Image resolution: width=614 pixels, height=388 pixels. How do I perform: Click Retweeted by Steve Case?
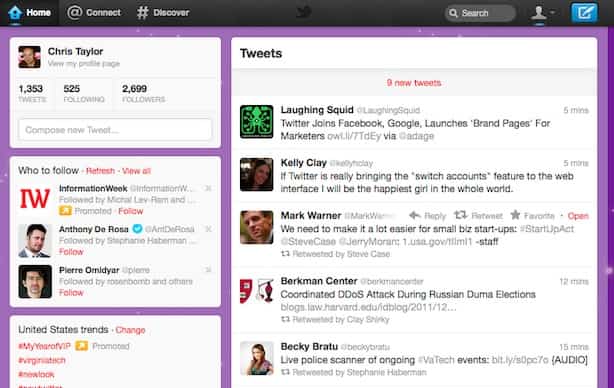(x=336, y=254)
